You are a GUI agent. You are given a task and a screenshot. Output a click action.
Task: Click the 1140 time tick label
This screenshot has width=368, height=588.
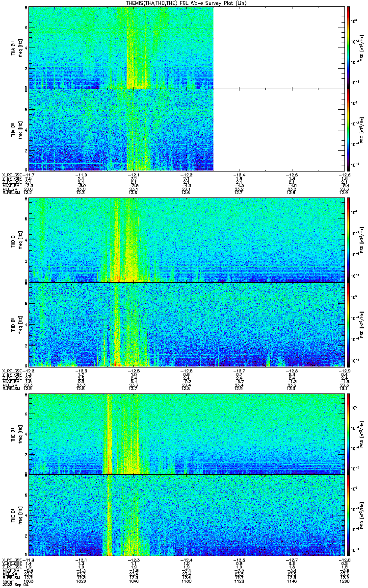pos(291,581)
